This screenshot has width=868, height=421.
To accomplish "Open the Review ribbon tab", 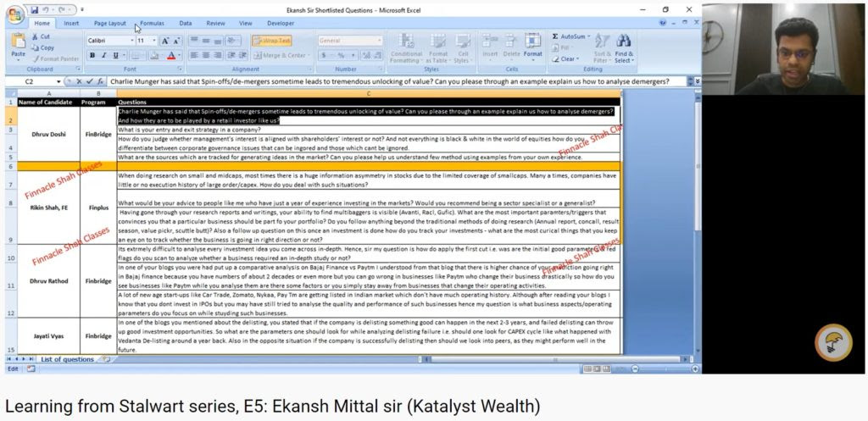I will point(215,23).
